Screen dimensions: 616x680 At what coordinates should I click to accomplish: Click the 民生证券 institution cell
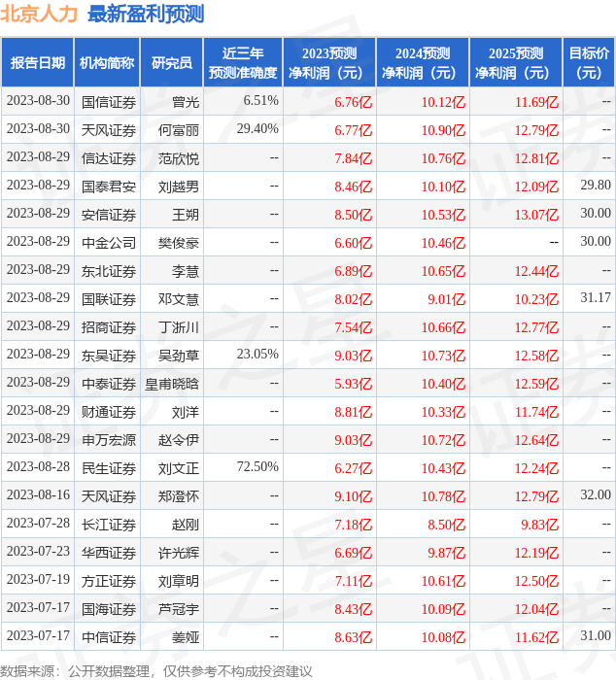(109, 469)
